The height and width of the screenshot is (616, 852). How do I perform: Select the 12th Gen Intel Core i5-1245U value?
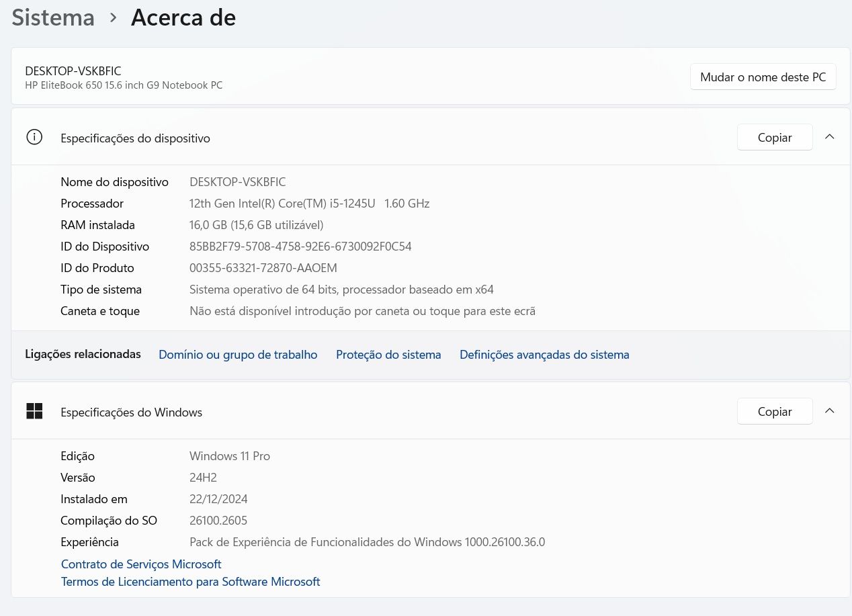tap(309, 204)
